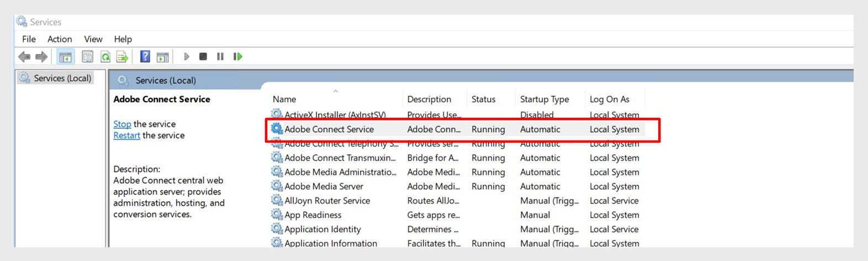Click Local Service cell of Application Identity
868x261 pixels.
(x=614, y=229)
